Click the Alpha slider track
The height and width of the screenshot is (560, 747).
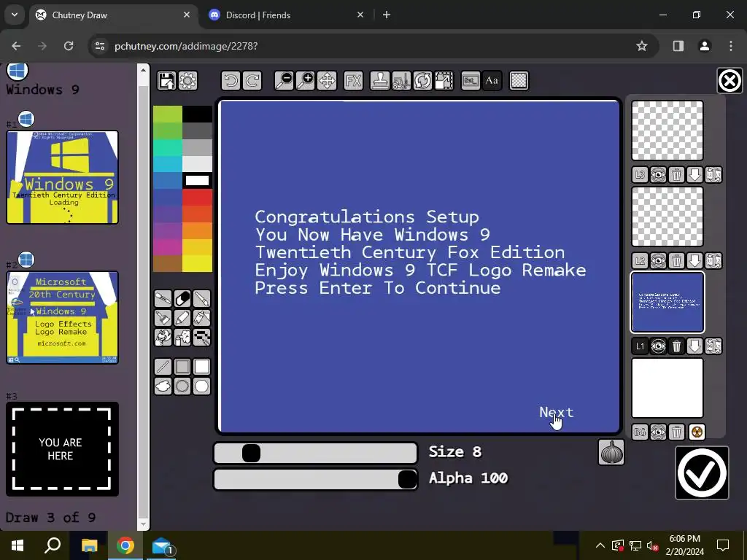pyautogui.click(x=315, y=479)
